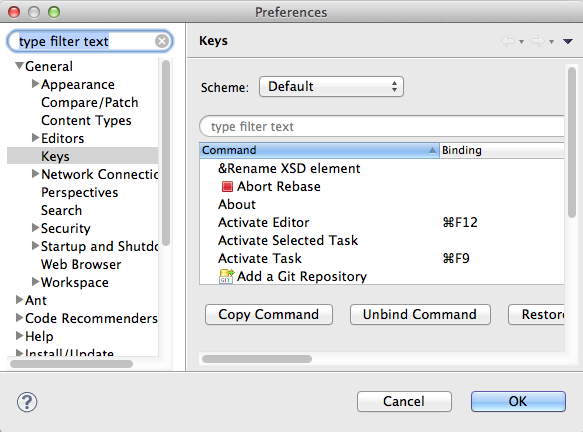Click the Cancel button
Viewport: 583px width, 432px height.
[404, 402]
